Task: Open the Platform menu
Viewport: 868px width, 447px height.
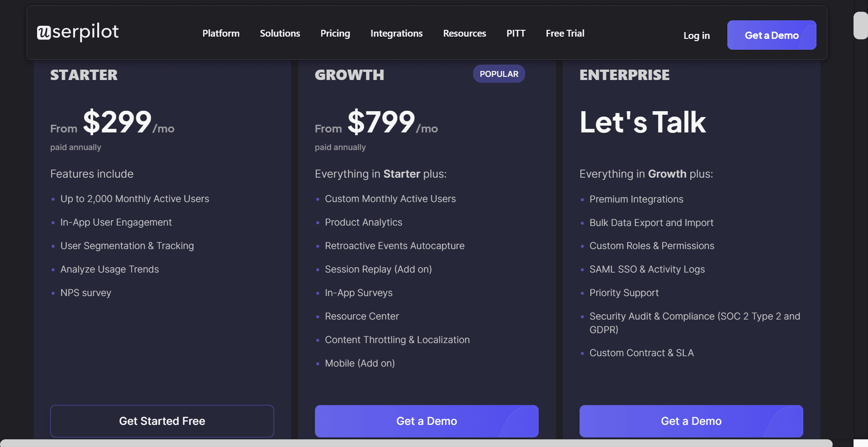Action: click(221, 33)
